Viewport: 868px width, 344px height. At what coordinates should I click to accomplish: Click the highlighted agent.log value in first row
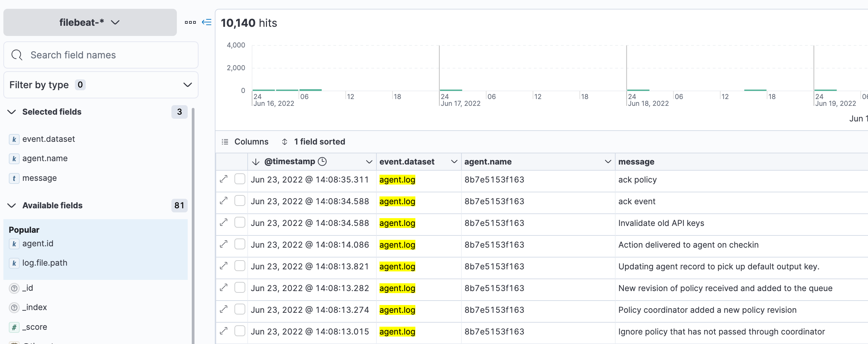(x=397, y=179)
